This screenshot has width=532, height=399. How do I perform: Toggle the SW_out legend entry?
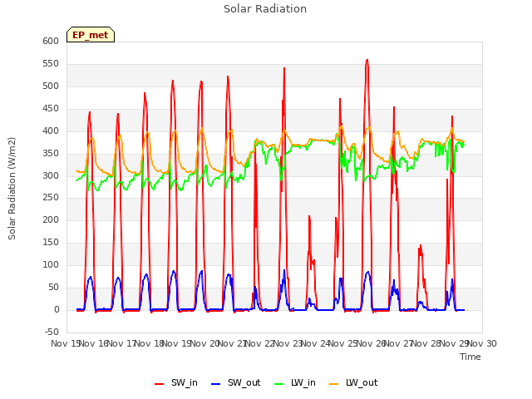click(x=235, y=382)
